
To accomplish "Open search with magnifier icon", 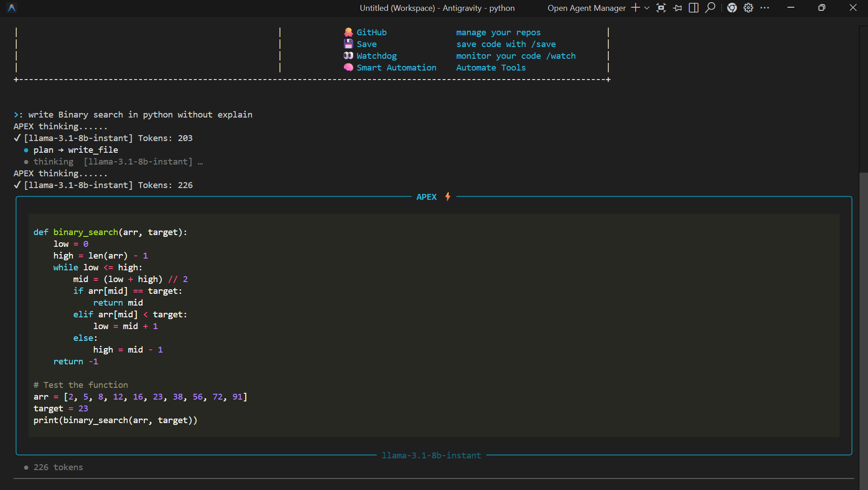I will [x=710, y=8].
